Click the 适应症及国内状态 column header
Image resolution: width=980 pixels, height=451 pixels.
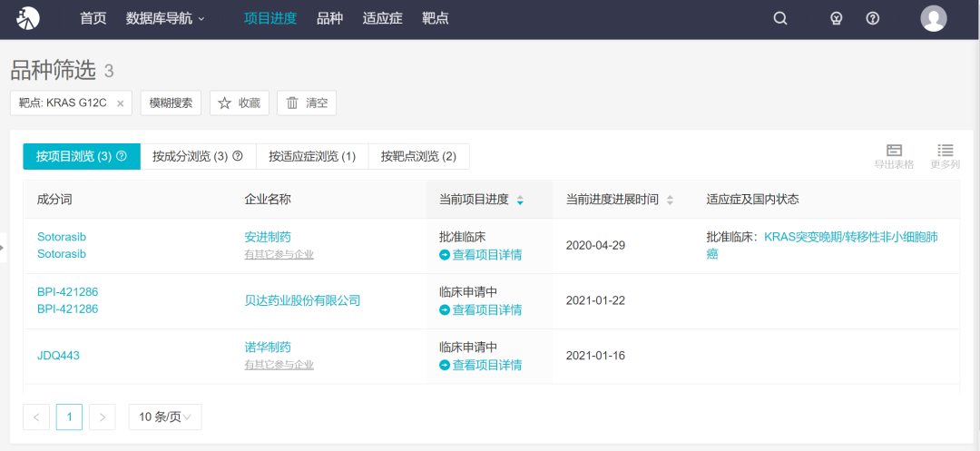(752, 200)
